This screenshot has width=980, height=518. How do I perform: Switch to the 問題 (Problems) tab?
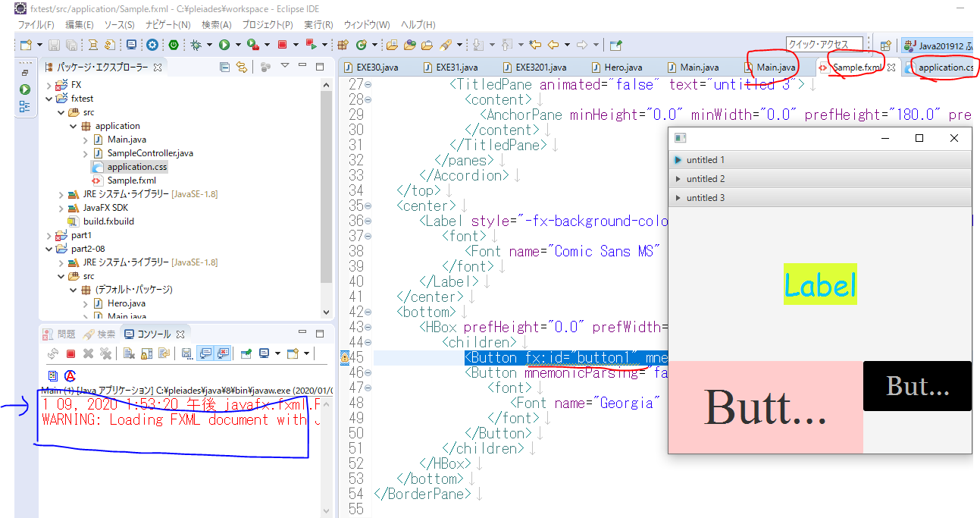(59, 334)
